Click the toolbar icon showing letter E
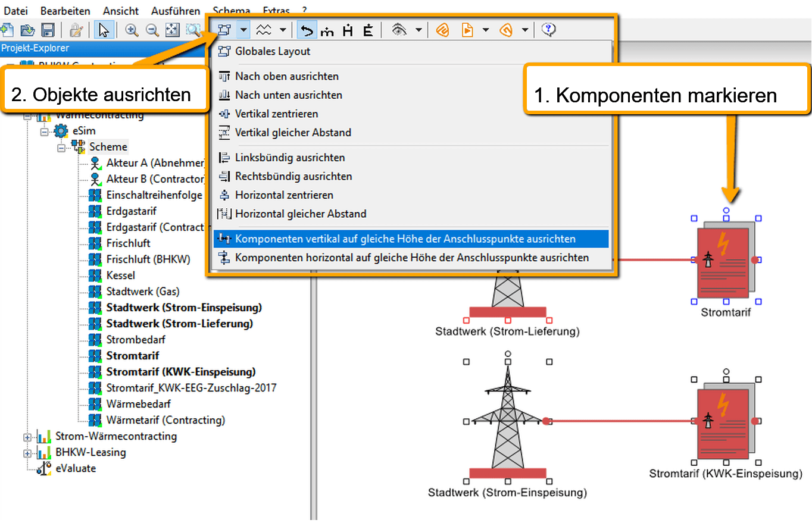 coord(368,30)
